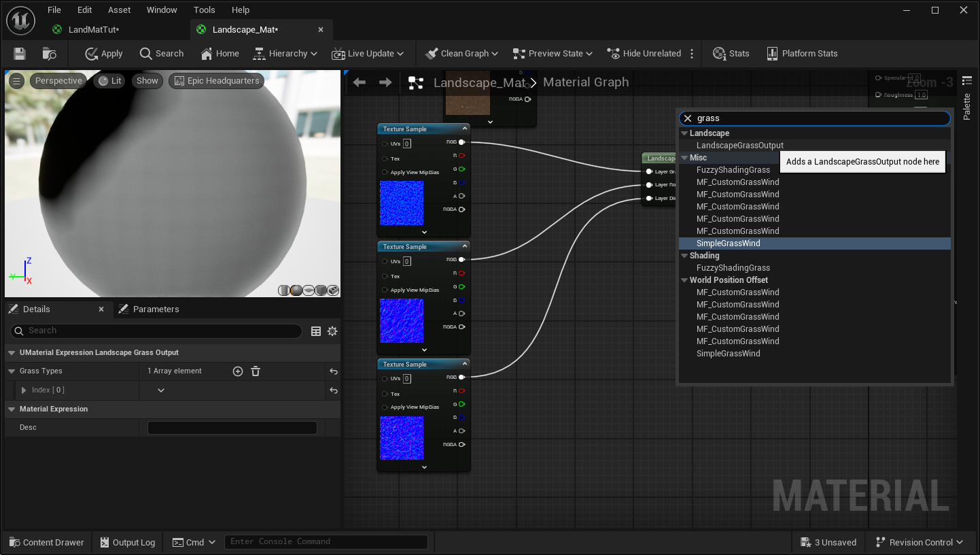Image resolution: width=980 pixels, height=555 pixels.
Task: Select LandscapeGrassOutput from the list
Action: click(x=739, y=146)
